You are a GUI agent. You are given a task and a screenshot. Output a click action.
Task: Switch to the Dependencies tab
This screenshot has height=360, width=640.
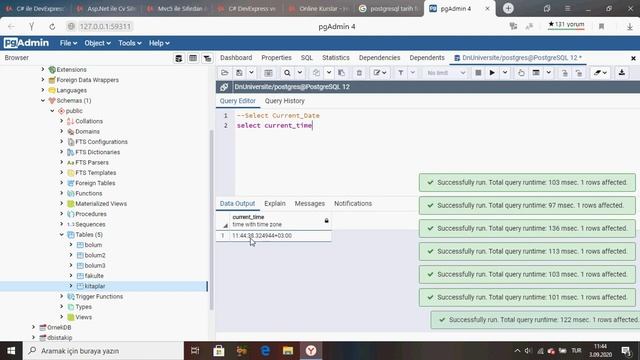[x=379, y=58]
